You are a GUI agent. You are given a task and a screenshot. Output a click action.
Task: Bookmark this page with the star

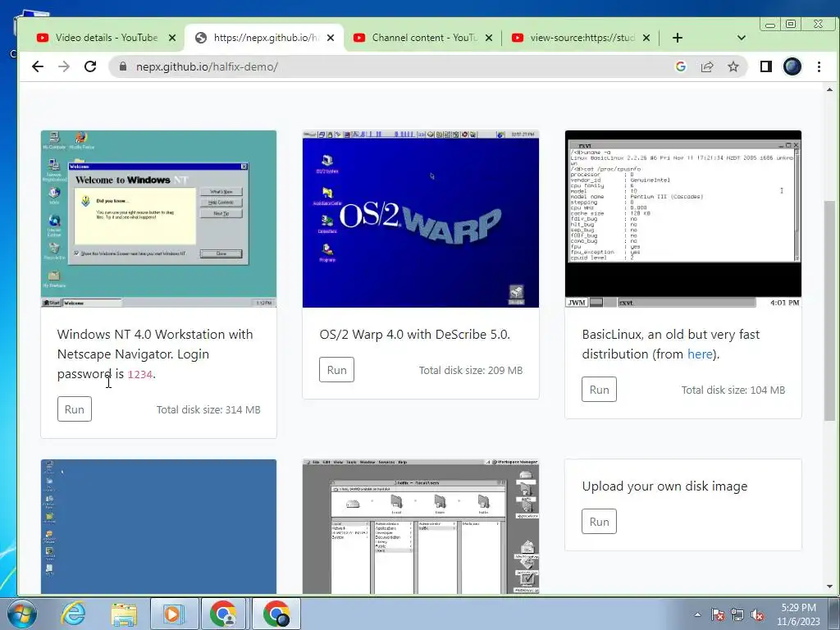pos(733,66)
